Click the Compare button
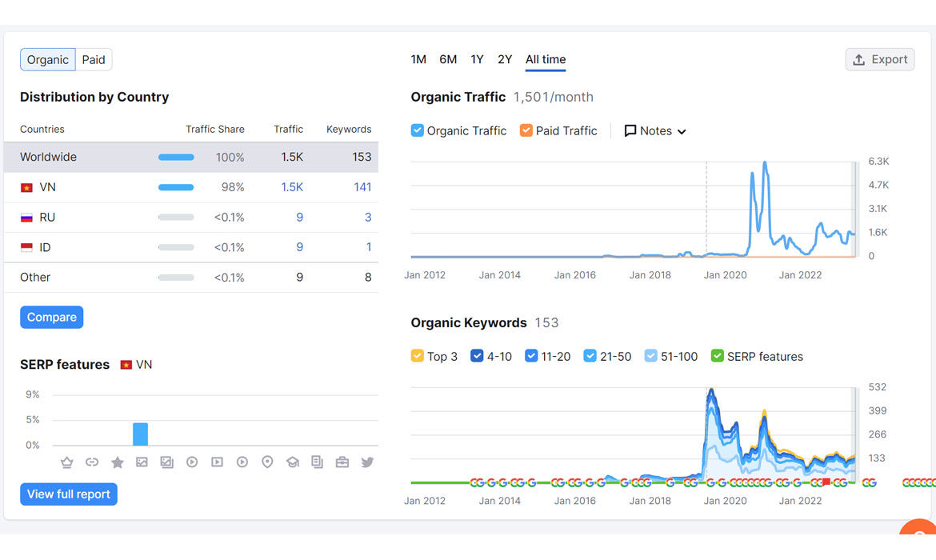Screen dimensions: 936x560 (52, 317)
